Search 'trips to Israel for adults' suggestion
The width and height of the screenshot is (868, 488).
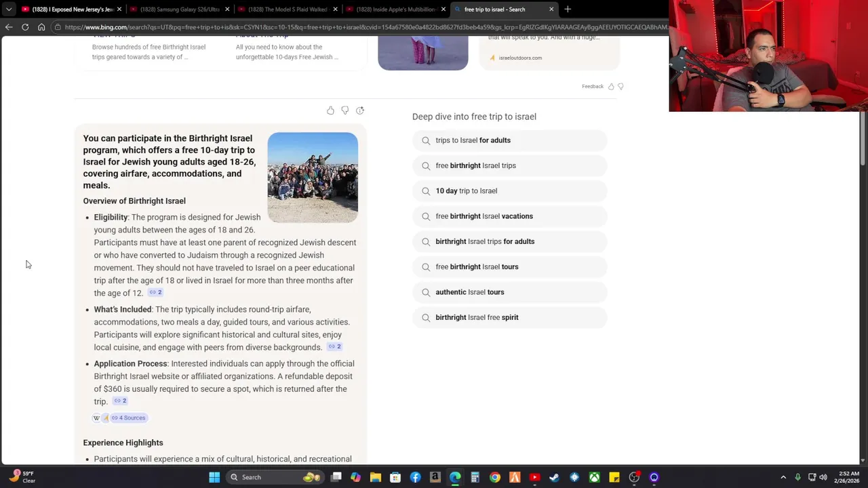point(509,140)
